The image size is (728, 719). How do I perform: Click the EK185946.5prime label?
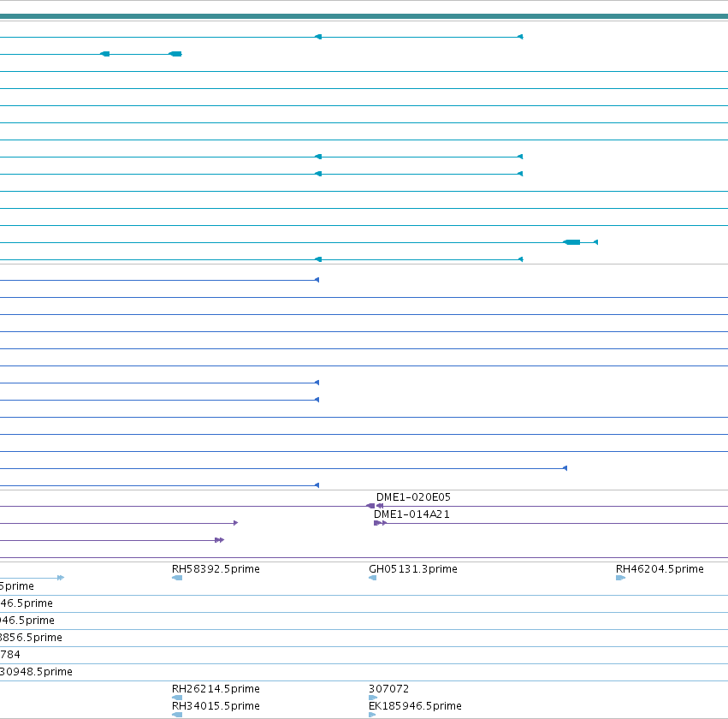tap(415, 706)
